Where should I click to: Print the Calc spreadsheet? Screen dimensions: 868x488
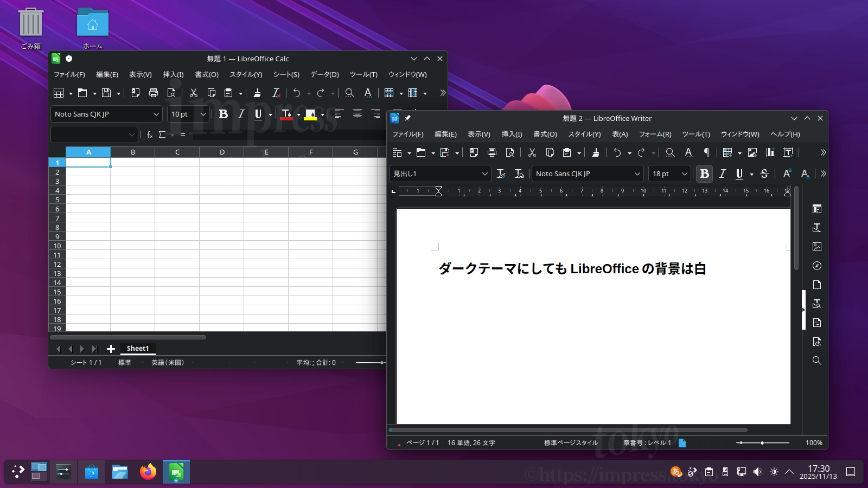(154, 93)
